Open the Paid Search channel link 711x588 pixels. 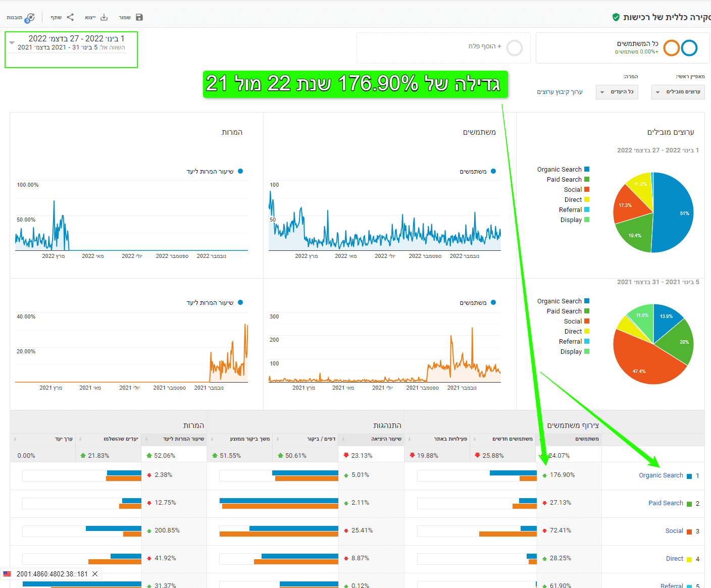click(666, 503)
